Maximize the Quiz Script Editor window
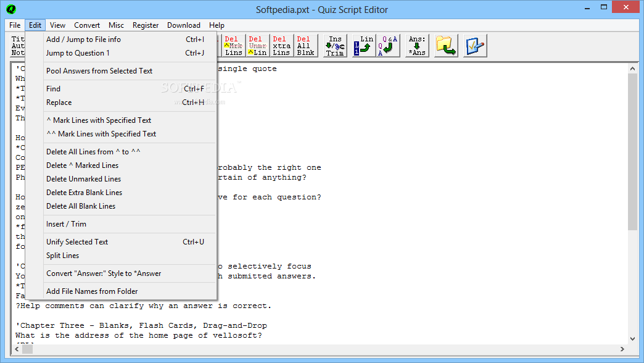This screenshot has height=363, width=644. pos(604,7)
